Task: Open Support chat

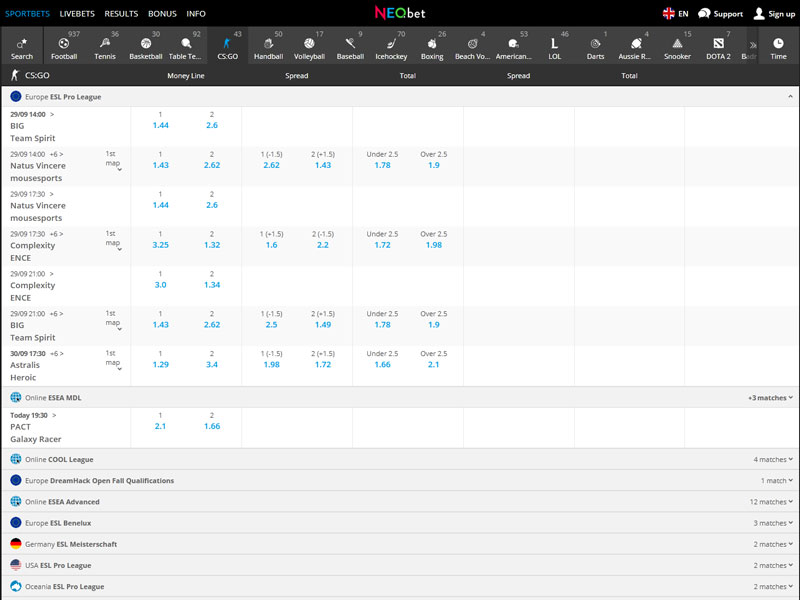Action: click(720, 14)
